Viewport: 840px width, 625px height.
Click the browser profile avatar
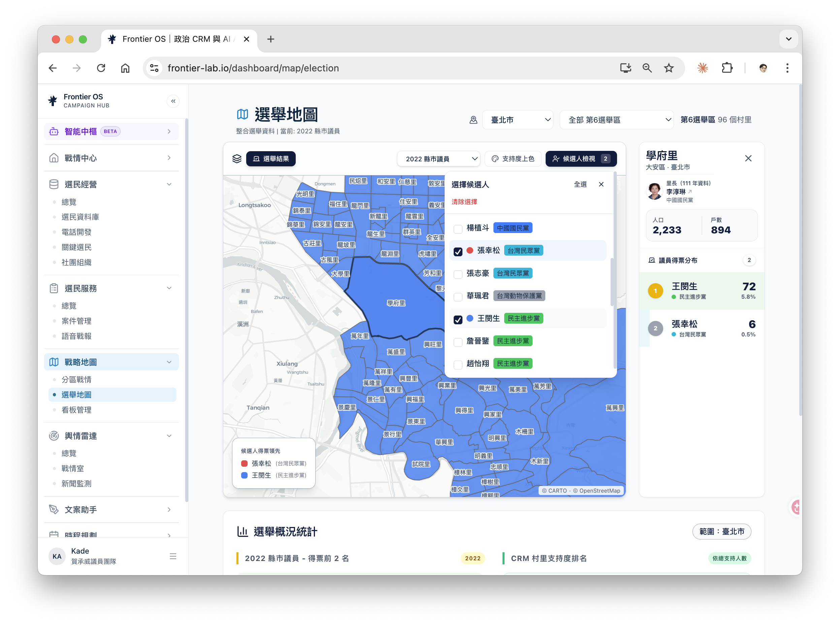pyautogui.click(x=763, y=68)
